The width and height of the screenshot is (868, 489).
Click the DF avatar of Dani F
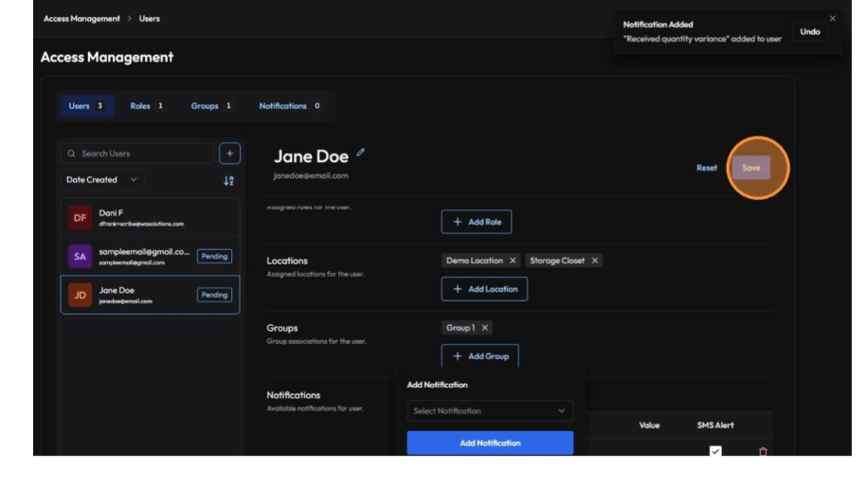click(80, 218)
